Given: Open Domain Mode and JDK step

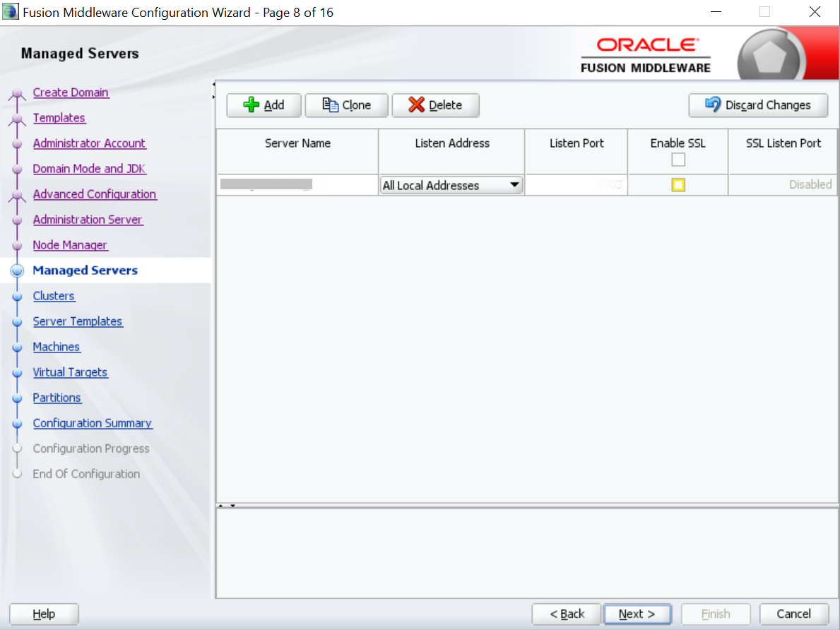Looking at the screenshot, I should tap(90, 169).
